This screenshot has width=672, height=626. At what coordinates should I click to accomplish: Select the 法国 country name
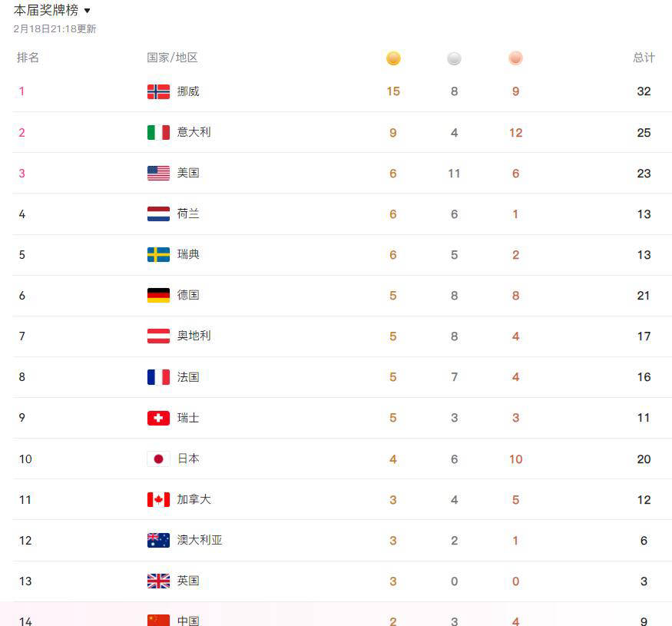tap(188, 377)
